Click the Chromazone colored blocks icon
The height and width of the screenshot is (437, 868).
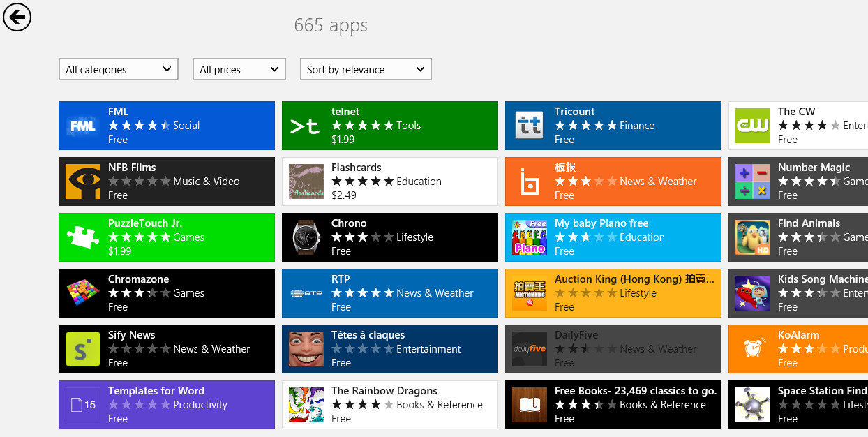[83, 293]
